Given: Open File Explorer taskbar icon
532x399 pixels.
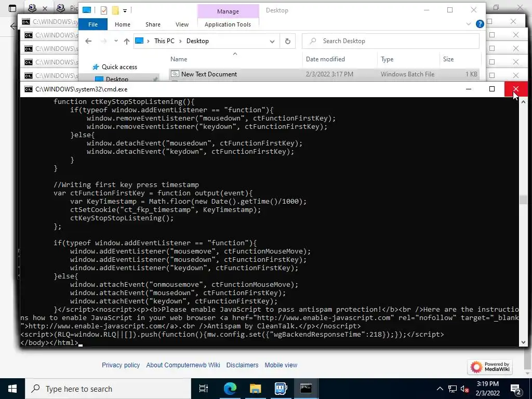Looking at the screenshot, I should tap(256, 389).
